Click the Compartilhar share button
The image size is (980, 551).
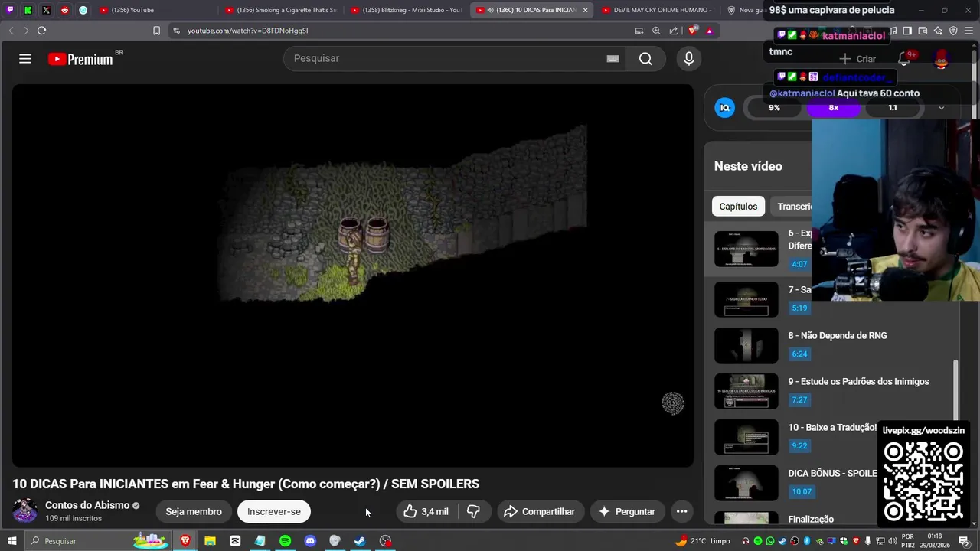[539, 511]
